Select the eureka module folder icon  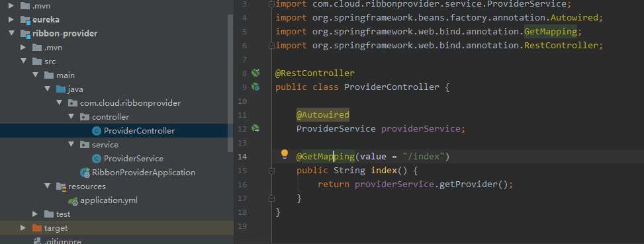point(25,20)
